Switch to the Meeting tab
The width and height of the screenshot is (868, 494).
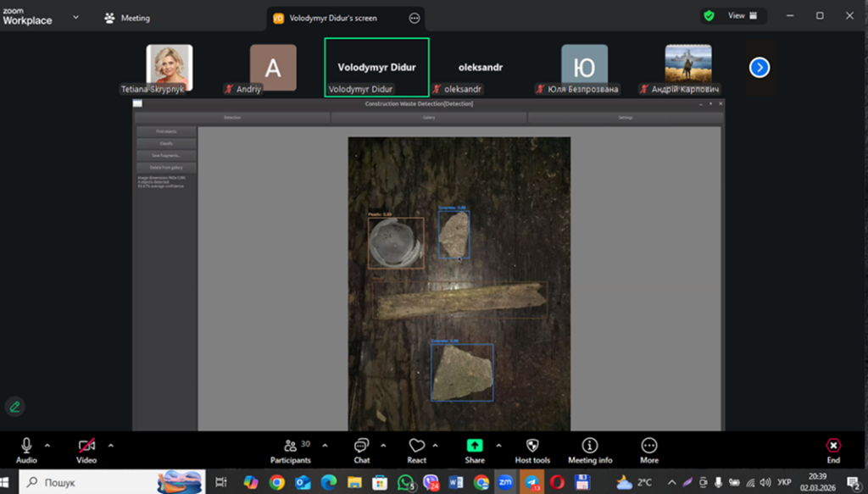127,18
